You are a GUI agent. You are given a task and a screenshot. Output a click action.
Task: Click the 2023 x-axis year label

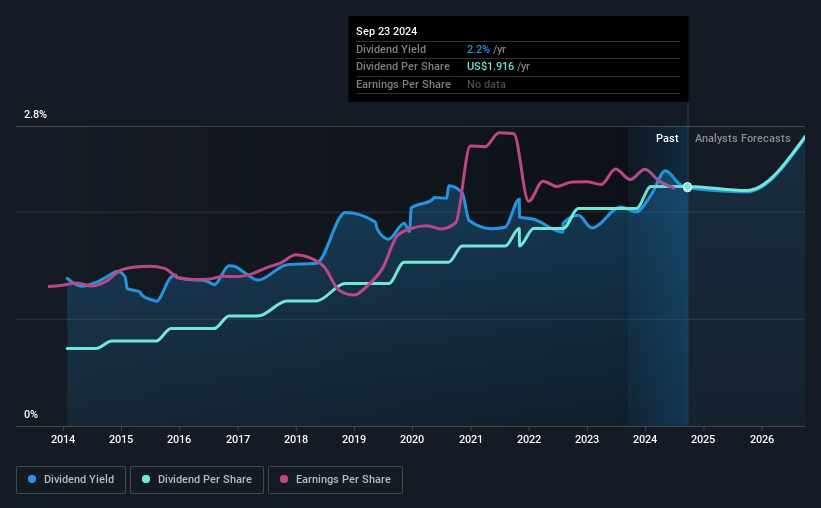tap(587, 439)
